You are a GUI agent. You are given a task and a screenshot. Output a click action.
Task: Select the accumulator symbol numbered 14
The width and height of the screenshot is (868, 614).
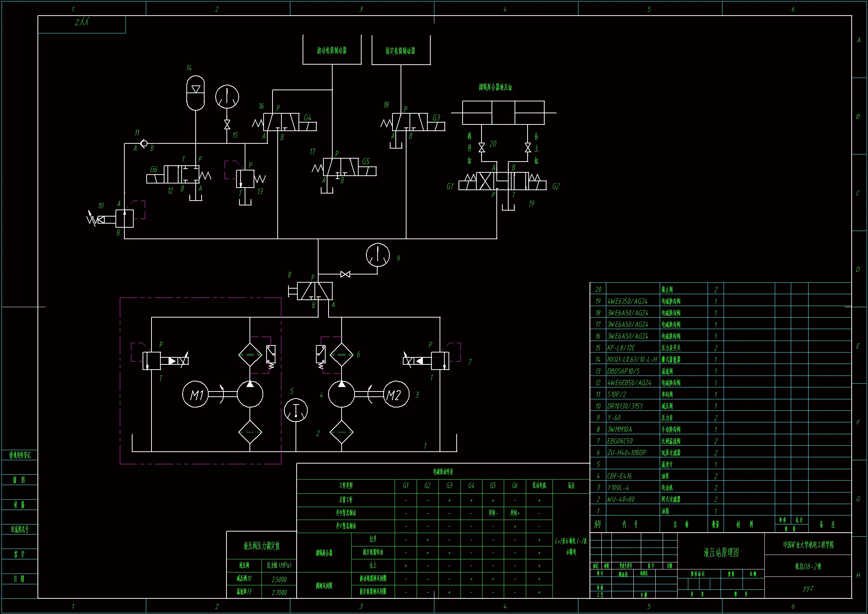pos(195,93)
